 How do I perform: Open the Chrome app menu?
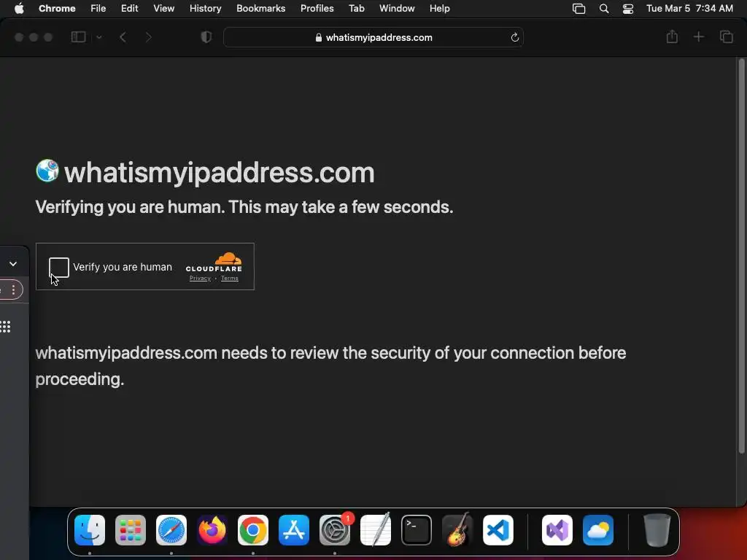(57, 9)
